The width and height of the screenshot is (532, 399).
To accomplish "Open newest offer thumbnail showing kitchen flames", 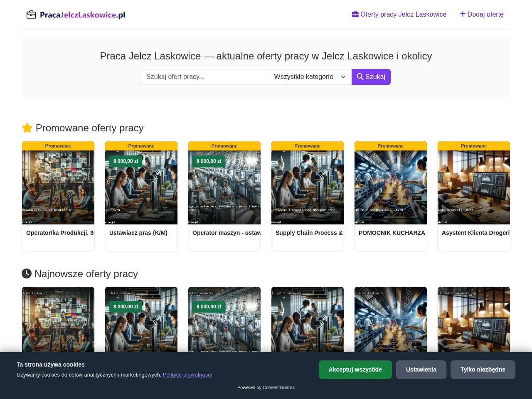I will 391,319.
